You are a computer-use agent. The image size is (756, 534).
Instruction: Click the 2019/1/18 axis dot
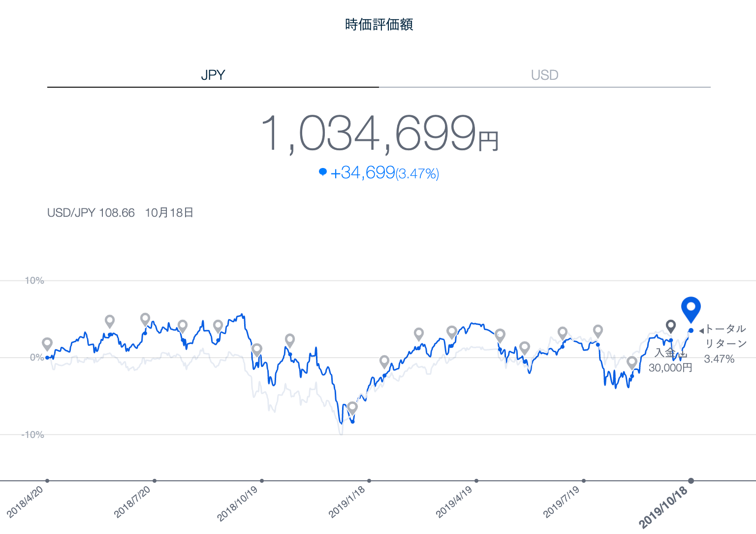369,481
